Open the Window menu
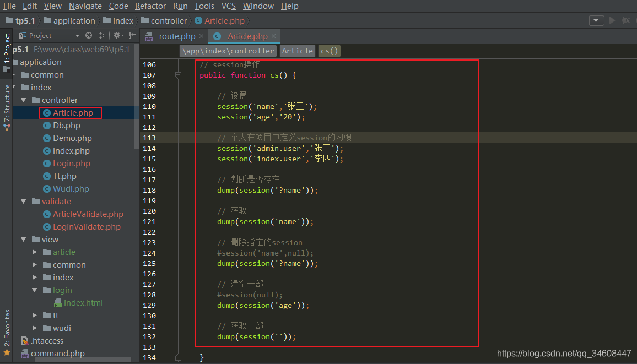This screenshot has width=637, height=364. pos(258,6)
